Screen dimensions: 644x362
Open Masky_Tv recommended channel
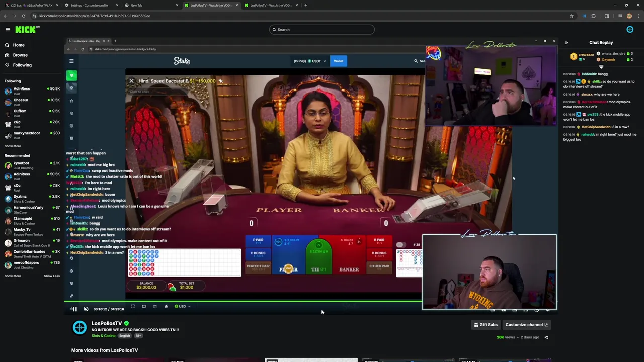pyautogui.click(x=33, y=231)
